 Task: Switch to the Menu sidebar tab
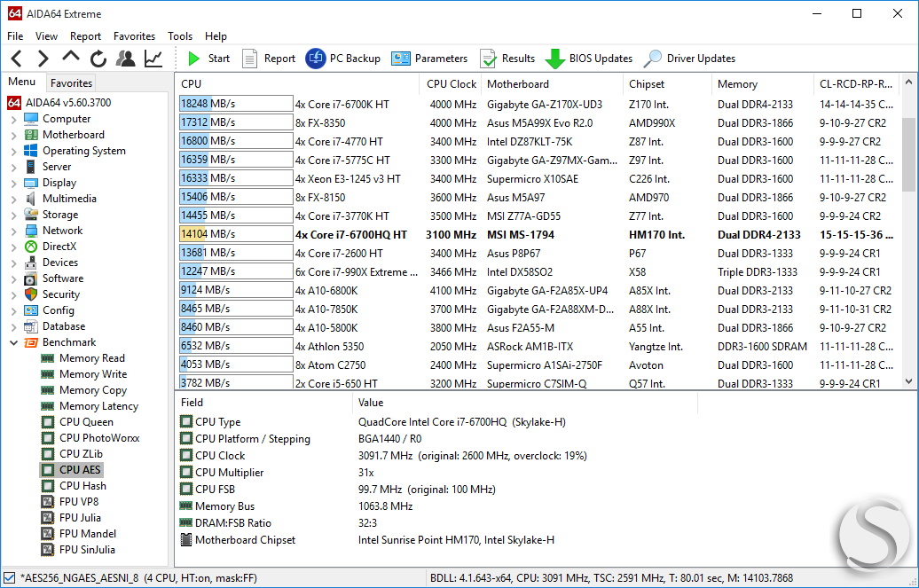22,82
